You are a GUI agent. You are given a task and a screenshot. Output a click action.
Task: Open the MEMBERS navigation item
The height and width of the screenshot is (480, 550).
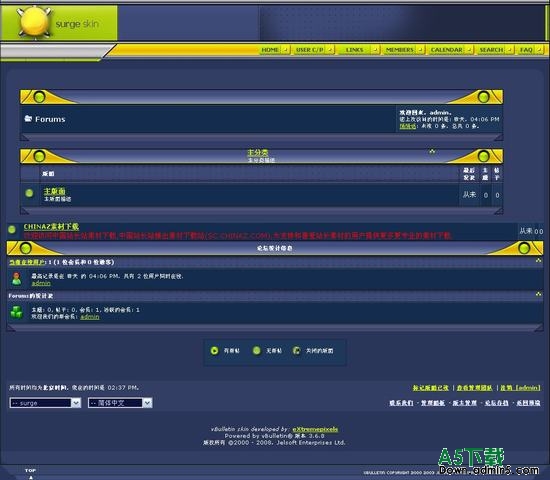click(400, 50)
